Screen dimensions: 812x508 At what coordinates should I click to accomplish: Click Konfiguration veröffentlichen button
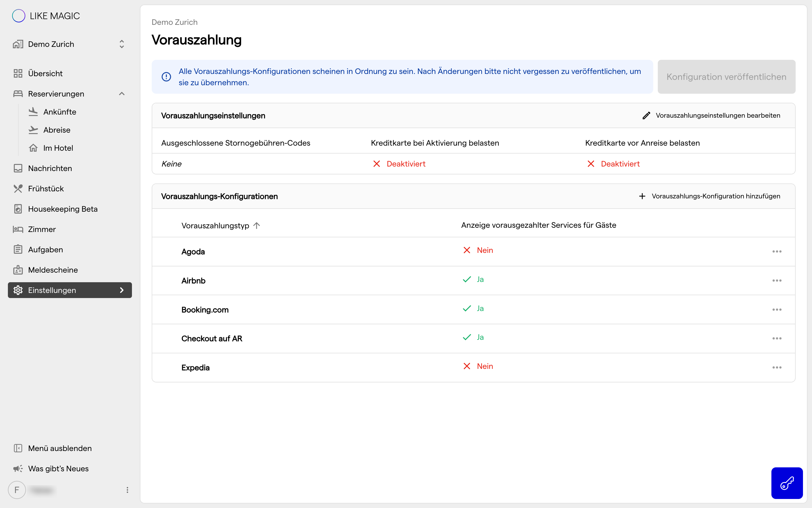(727, 76)
